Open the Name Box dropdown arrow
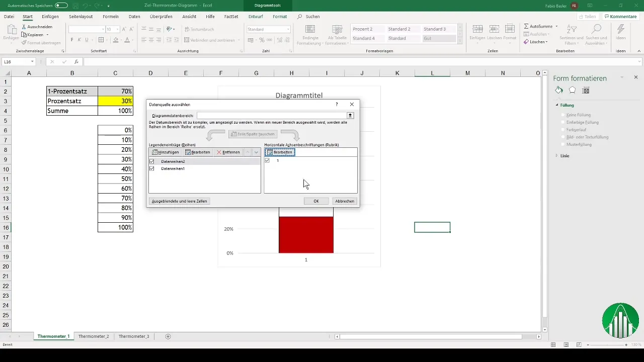Image resolution: width=644 pixels, height=362 pixels. tap(32, 62)
